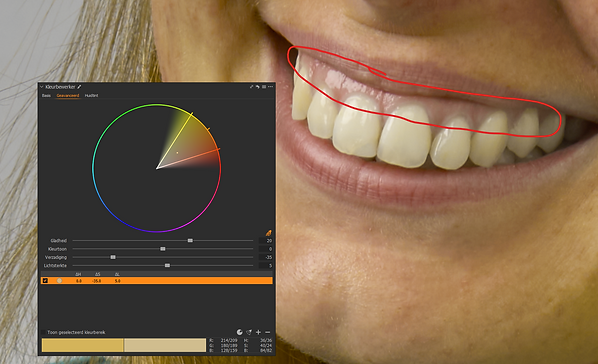Click the Kleurtoon value field showing 0
Screen dimensions: 598x364
265,249
